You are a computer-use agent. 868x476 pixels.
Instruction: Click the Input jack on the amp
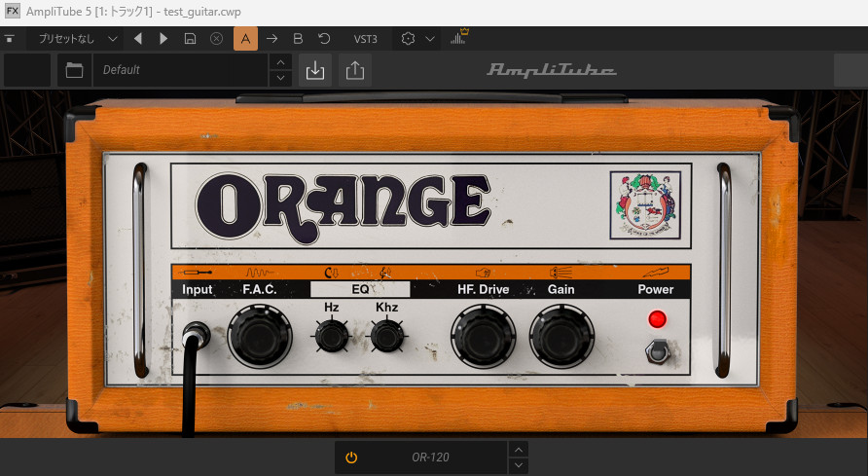[x=196, y=335]
